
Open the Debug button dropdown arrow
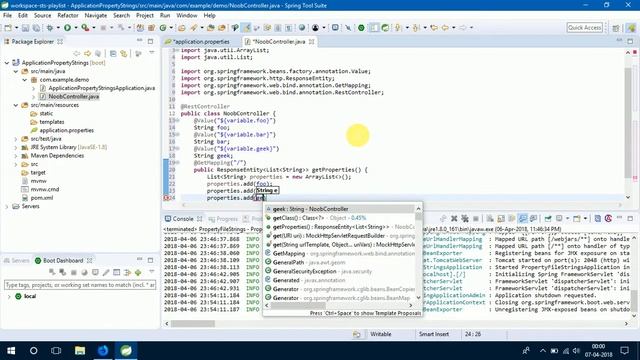[x=58, y=28]
